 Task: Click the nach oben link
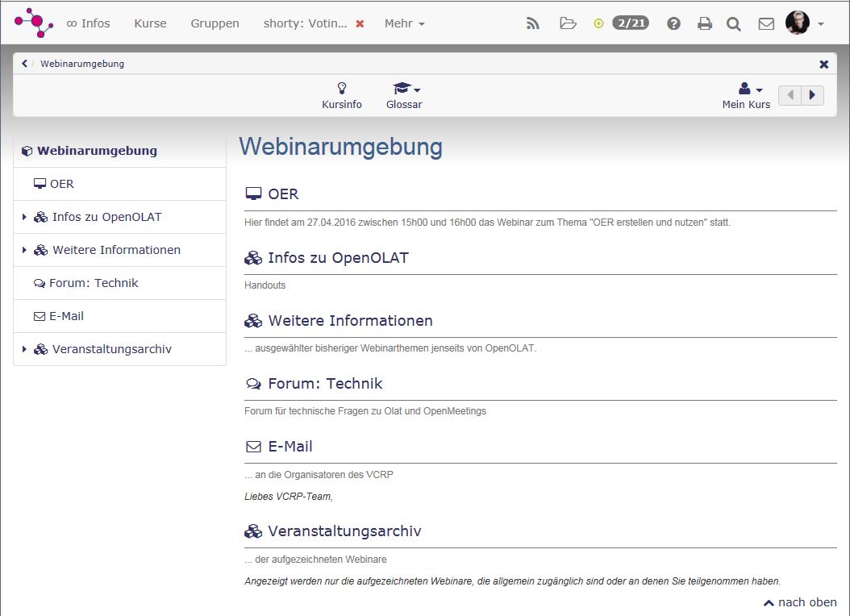pos(800,602)
